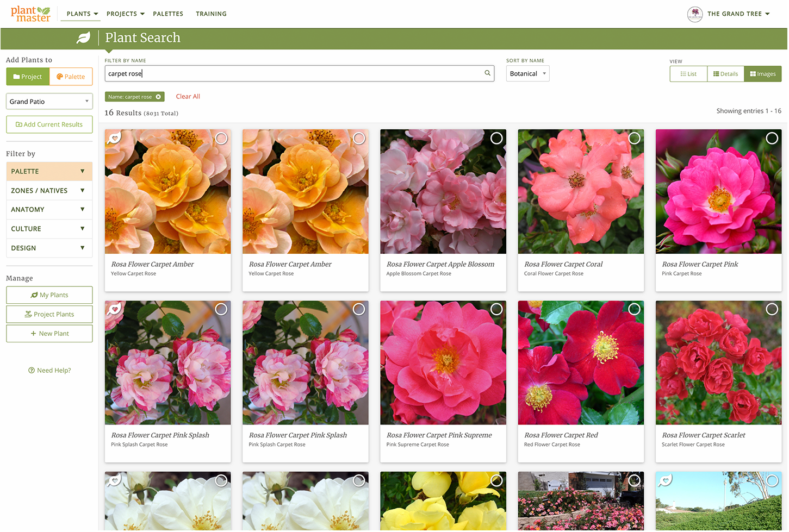Open Project Plants
This screenshot has width=789, height=532.
49,315
